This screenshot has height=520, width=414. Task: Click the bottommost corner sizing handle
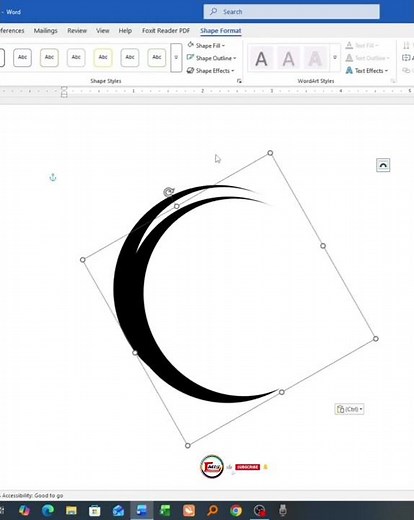tap(188, 445)
